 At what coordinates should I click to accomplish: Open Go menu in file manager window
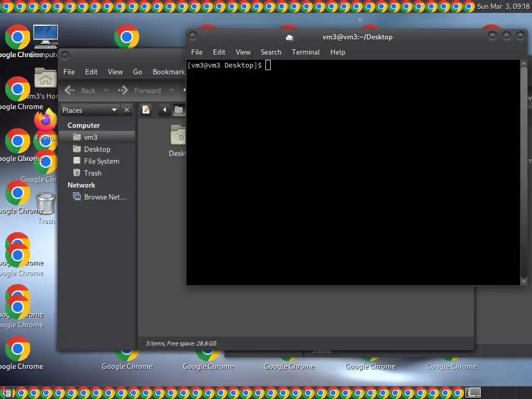(x=137, y=72)
